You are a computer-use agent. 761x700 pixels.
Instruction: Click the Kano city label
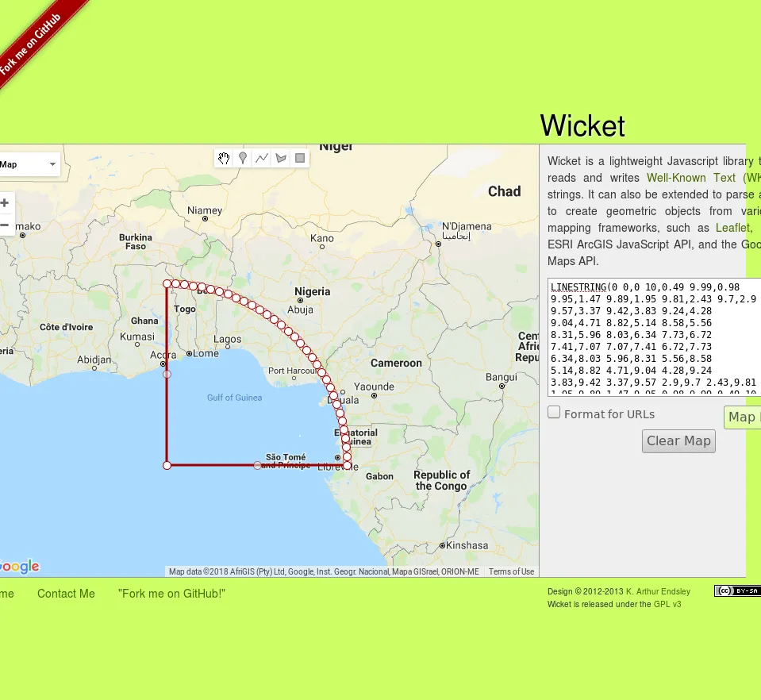point(321,238)
